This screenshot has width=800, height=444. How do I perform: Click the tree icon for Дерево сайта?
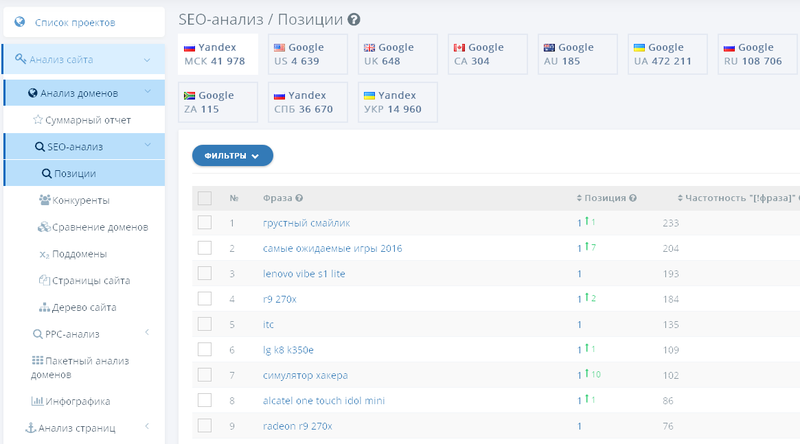(x=44, y=307)
